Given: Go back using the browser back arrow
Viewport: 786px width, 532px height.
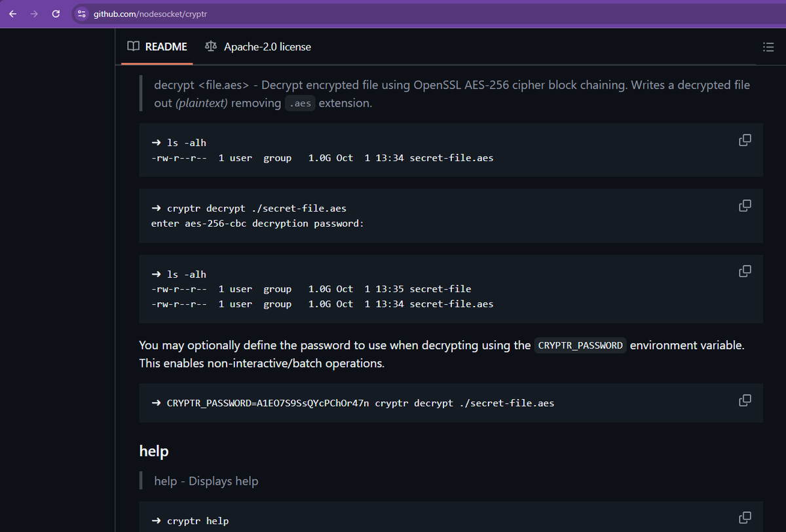Looking at the screenshot, I should point(13,13).
